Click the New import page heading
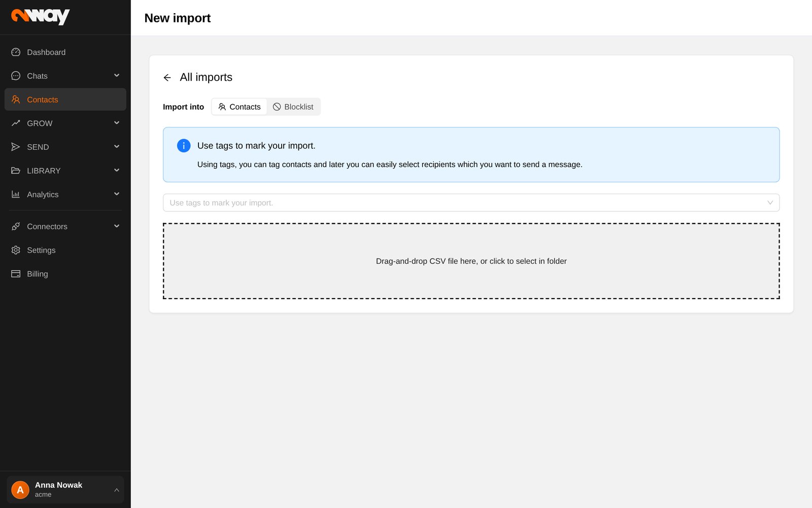 [178, 18]
